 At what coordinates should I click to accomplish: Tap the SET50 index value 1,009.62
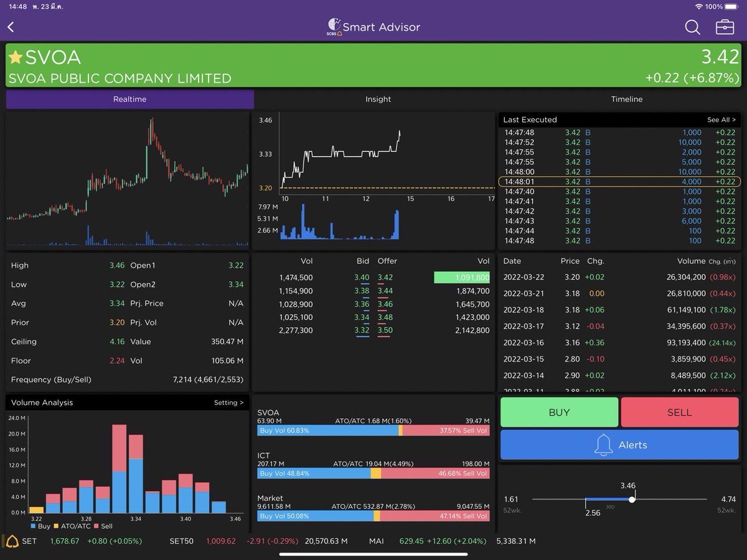221,541
